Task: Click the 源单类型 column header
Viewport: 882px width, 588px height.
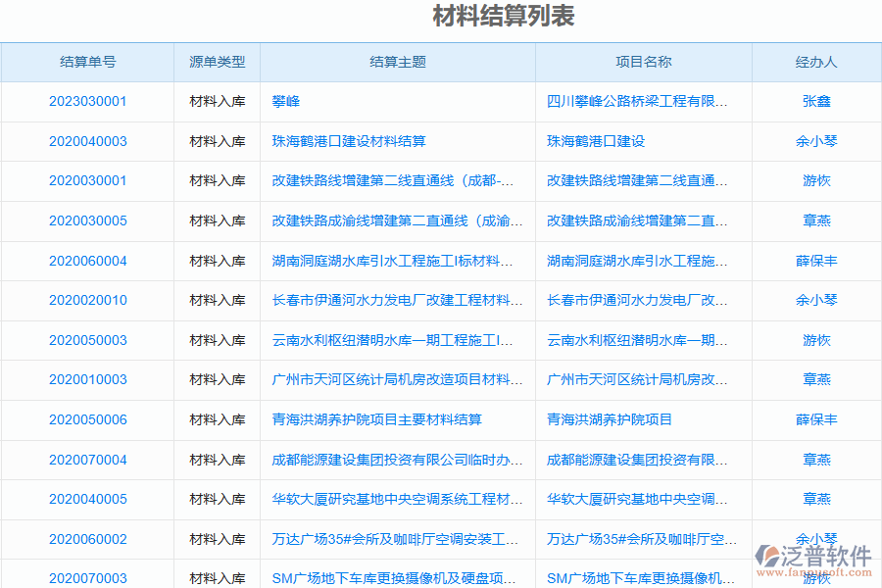Action: click(x=217, y=61)
